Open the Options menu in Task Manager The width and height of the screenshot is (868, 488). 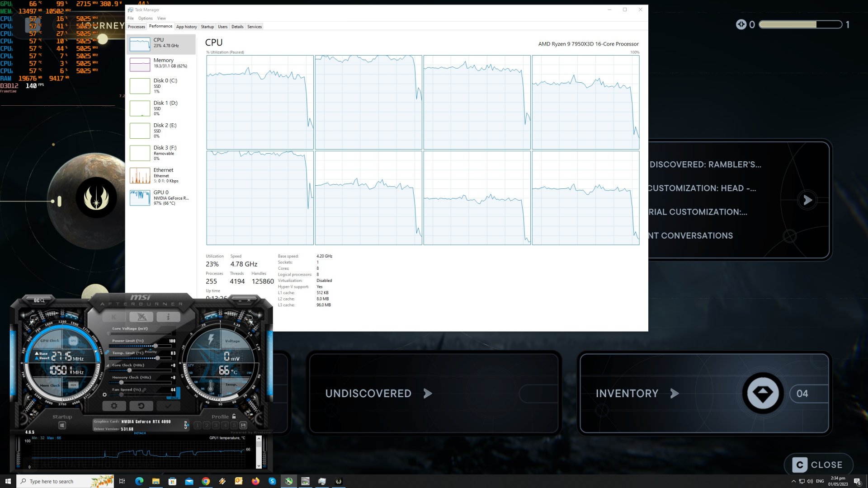click(x=145, y=19)
